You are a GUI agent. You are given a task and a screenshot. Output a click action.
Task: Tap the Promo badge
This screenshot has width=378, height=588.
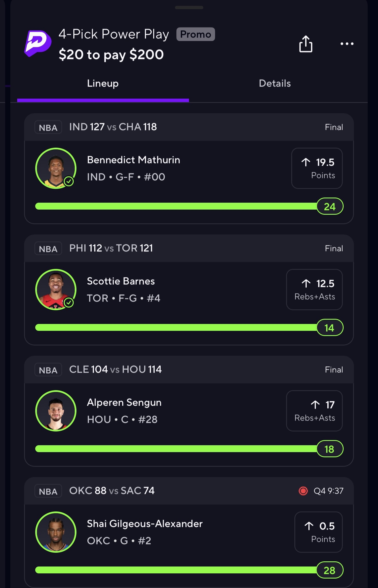point(196,34)
